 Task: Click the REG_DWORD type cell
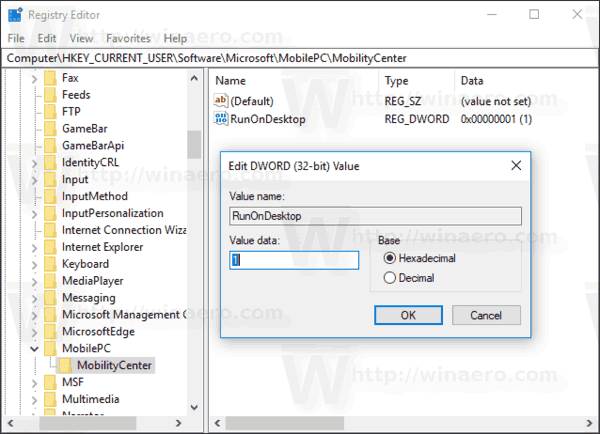417,119
